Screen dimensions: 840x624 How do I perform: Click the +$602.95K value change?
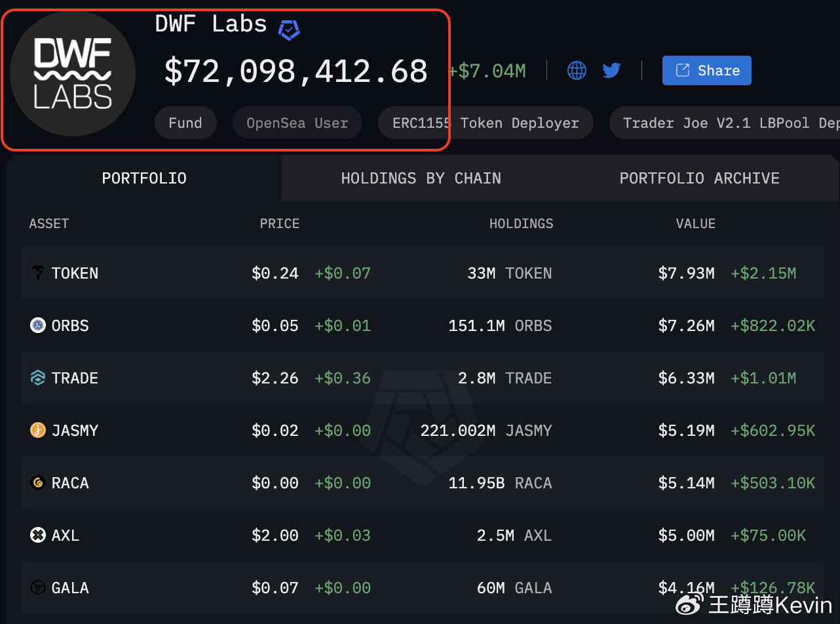click(773, 431)
